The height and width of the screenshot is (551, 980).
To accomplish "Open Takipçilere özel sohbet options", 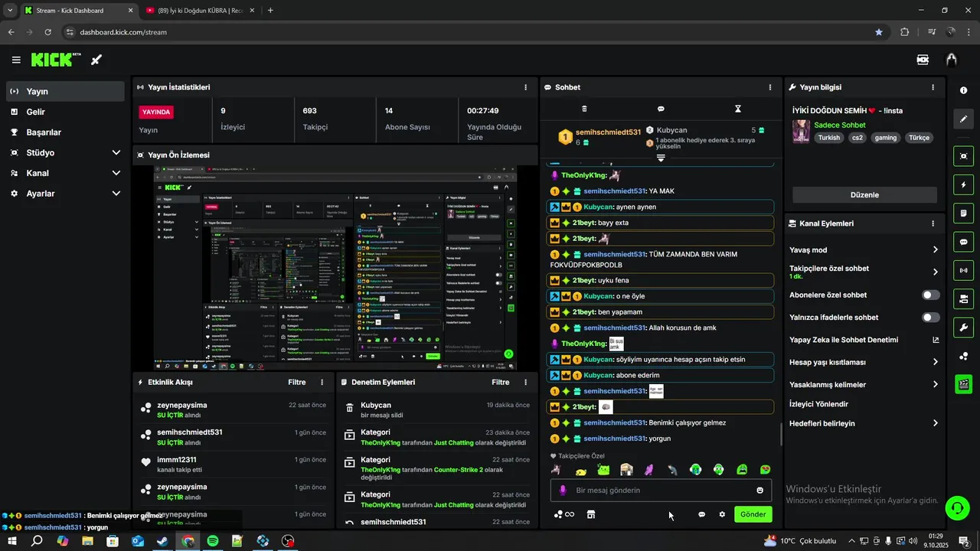I will 864,272.
